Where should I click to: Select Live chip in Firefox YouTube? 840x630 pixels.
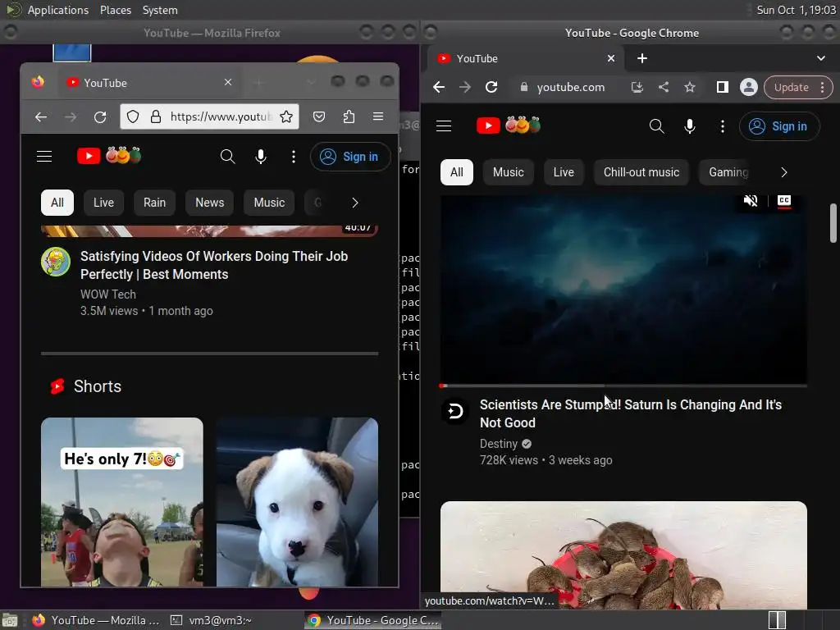104,203
